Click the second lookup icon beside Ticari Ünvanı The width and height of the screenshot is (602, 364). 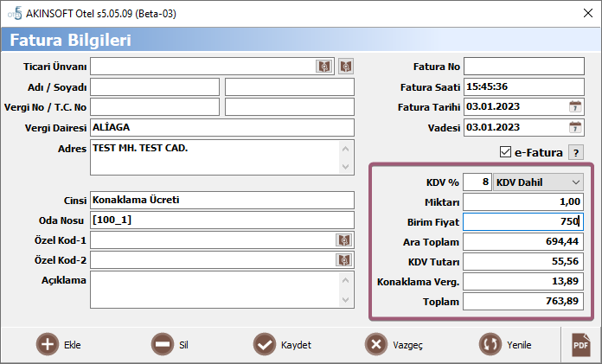click(x=346, y=67)
